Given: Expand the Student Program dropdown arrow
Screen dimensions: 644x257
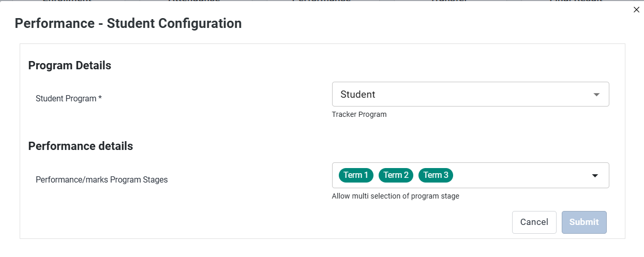Looking at the screenshot, I should click(596, 95).
